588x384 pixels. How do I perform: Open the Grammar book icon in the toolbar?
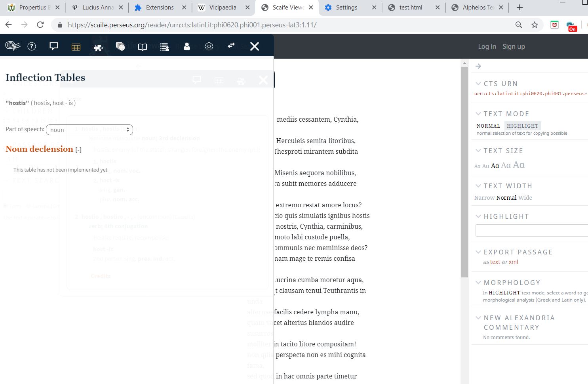pyautogui.click(x=142, y=46)
